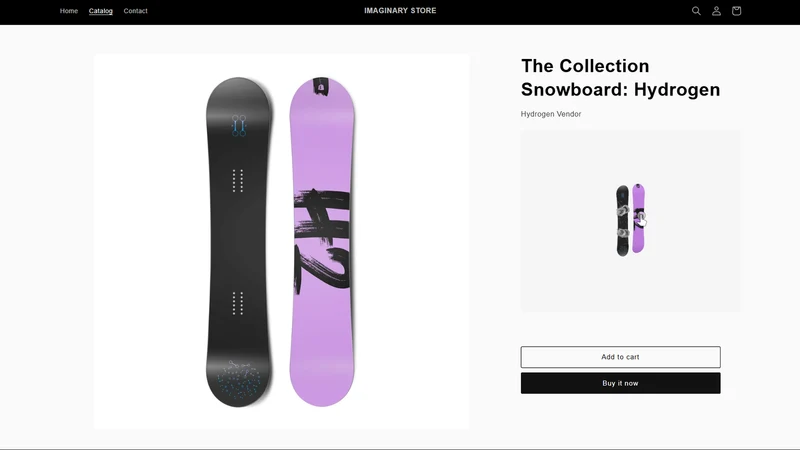Click the black tag atop the purple snowboard
This screenshot has height=450, width=800.
pyautogui.click(x=320, y=87)
